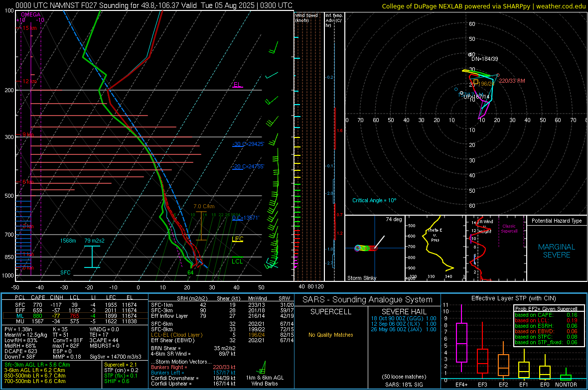Click the OMEGA label on the skew-T

(x=30, y=14)
